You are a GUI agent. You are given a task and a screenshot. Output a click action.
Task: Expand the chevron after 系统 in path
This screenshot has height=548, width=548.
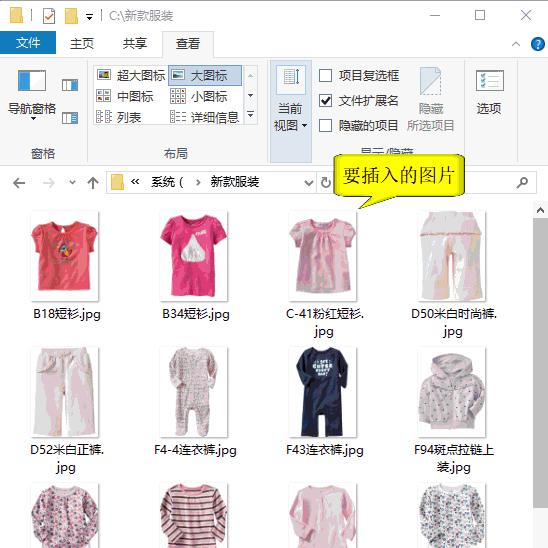pos(198,182)
